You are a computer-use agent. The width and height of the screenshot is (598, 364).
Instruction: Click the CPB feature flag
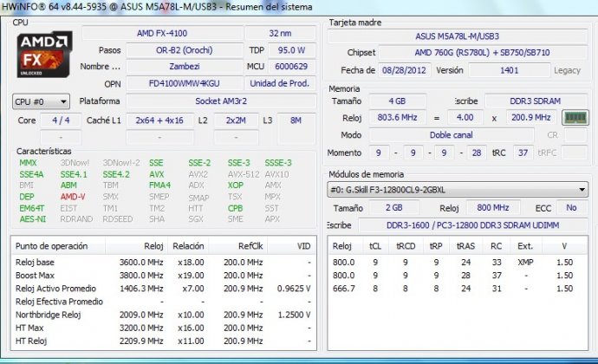235,209
